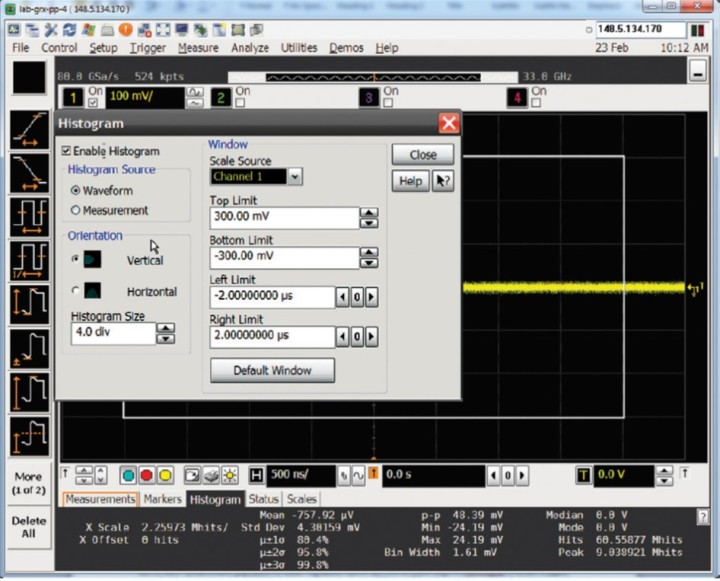This screenshot has height=581, width=720.
Task: Raise the trigger level with up arrow
Action: point(664,470)
